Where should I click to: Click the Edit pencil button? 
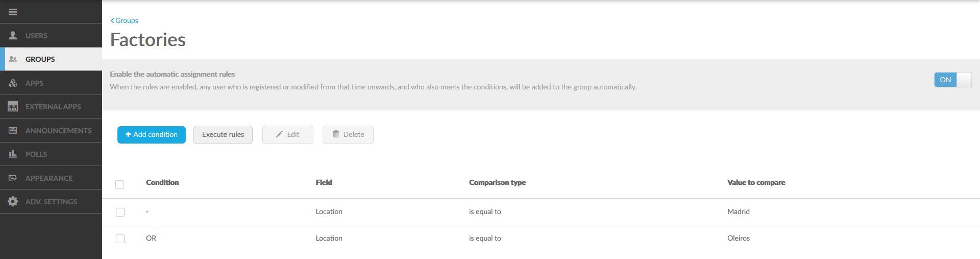288,135
